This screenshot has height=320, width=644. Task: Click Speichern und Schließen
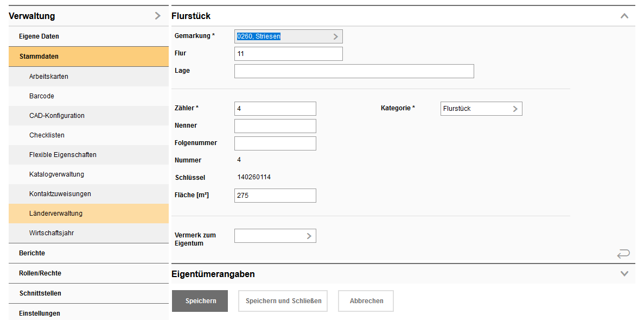tap(282, 300)
